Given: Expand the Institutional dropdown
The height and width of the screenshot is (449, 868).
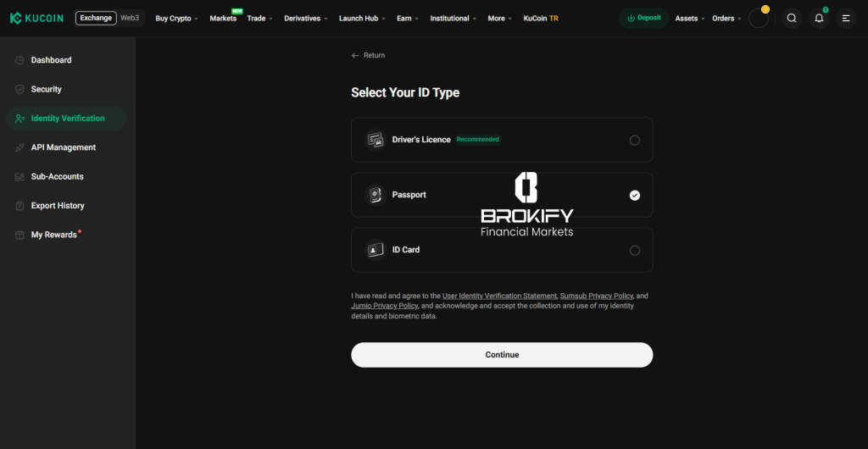Looking at the screenshot, I should 453,19.
